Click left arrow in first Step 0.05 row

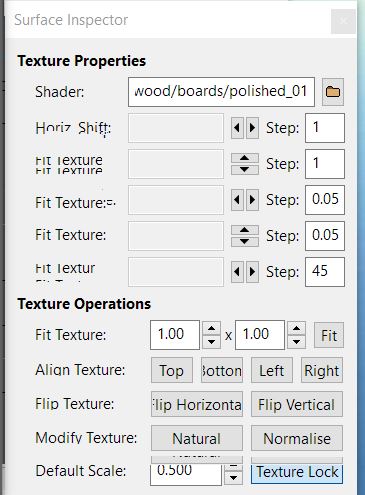coord(237,200)
